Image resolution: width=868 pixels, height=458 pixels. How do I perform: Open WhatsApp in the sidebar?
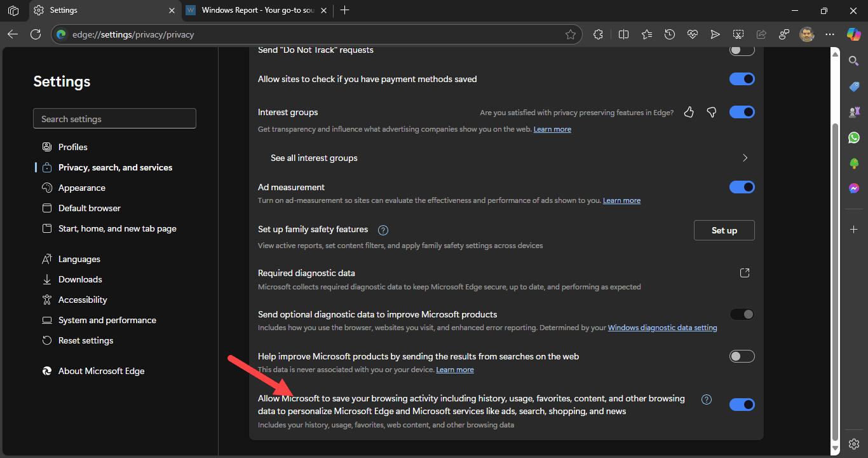(854, 137)
